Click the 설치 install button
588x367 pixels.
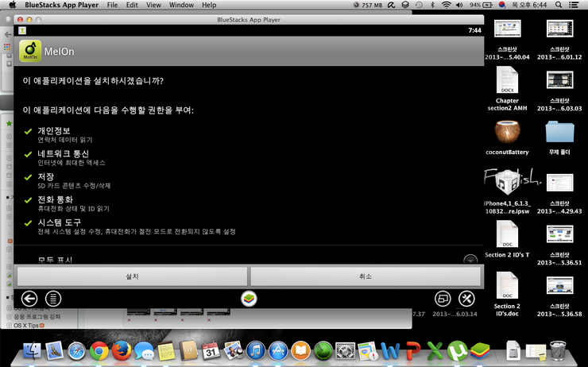coord(132,276)
